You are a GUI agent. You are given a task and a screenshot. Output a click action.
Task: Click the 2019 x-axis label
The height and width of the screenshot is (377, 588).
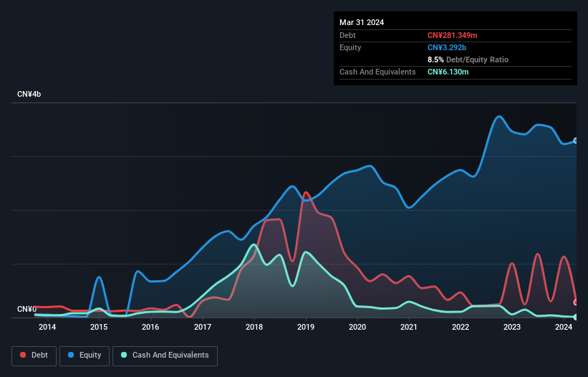pyautogui.click(x=306, y=327)
